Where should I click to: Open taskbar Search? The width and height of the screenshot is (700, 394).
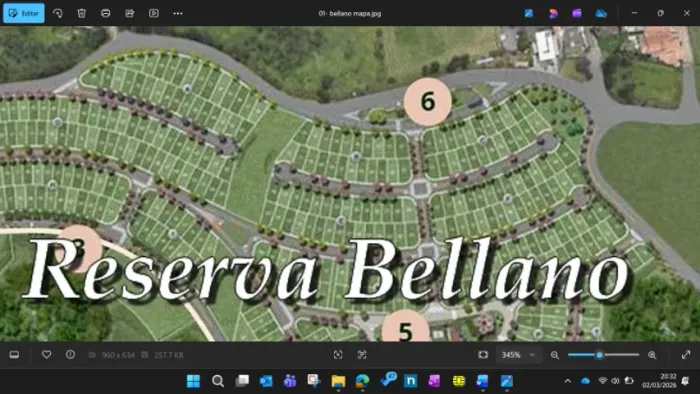coord(218,381)
